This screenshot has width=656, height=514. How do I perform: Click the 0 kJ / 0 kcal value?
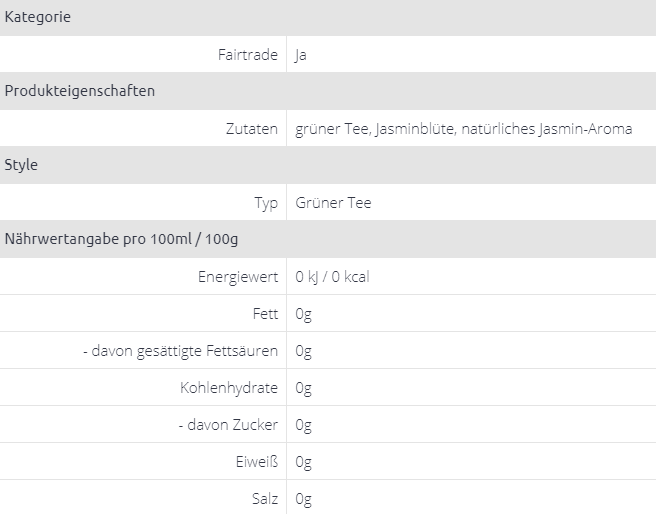[x=332, y=277]
